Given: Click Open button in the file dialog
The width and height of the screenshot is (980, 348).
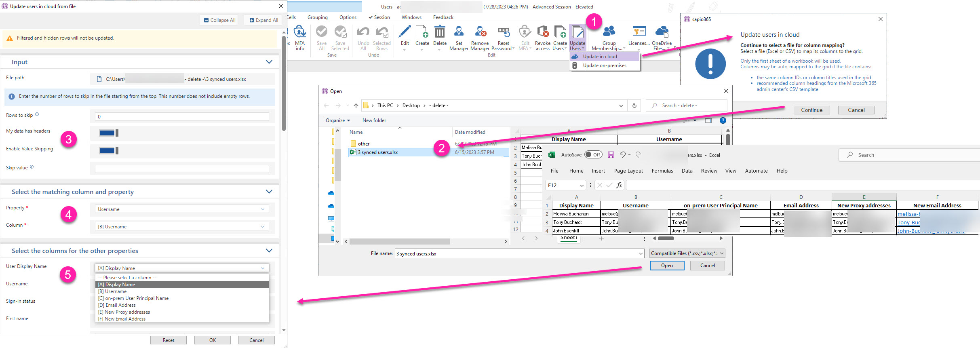Looking at the screenshot, I should pos(667,266).
